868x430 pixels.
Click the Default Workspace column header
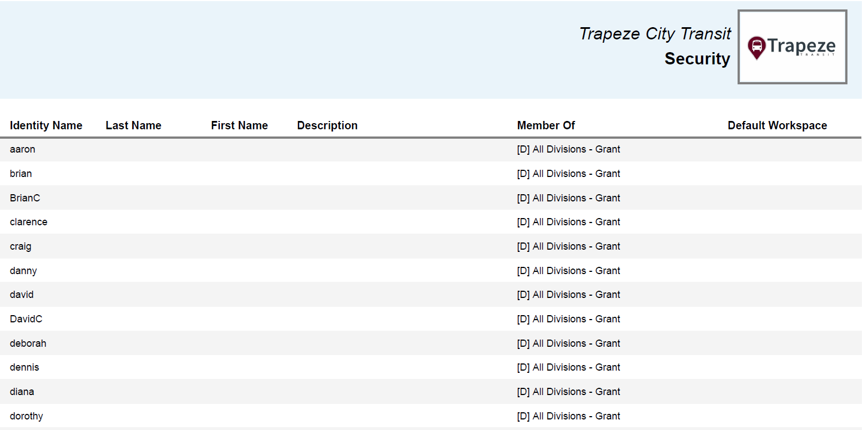(x=777, y=125)
